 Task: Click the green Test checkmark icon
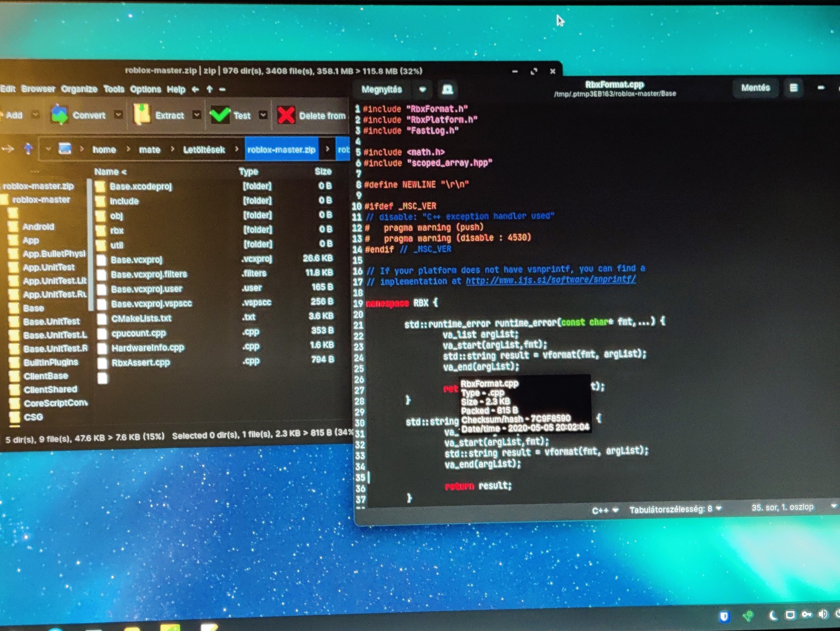tap(220, 115)
